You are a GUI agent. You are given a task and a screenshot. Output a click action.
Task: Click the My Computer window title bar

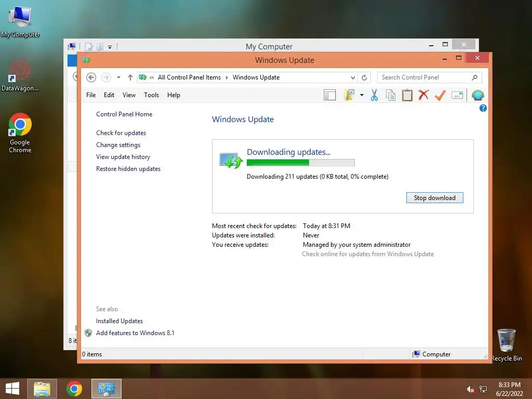tap(269, 46)
